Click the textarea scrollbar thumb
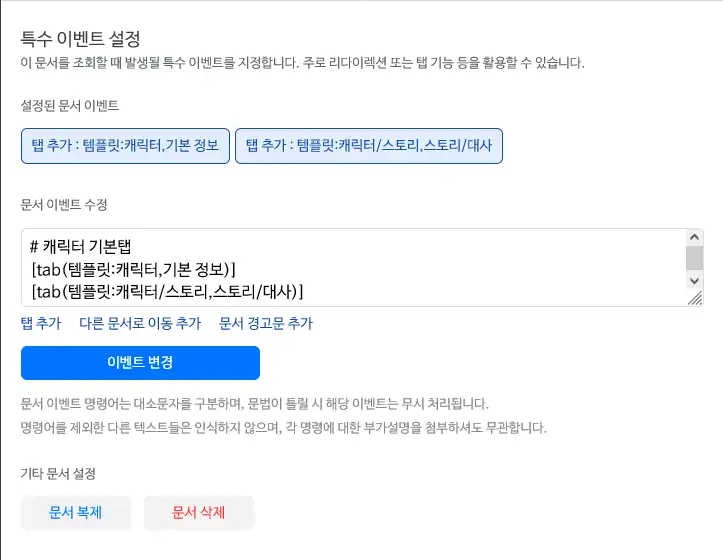 click(694, 257)
